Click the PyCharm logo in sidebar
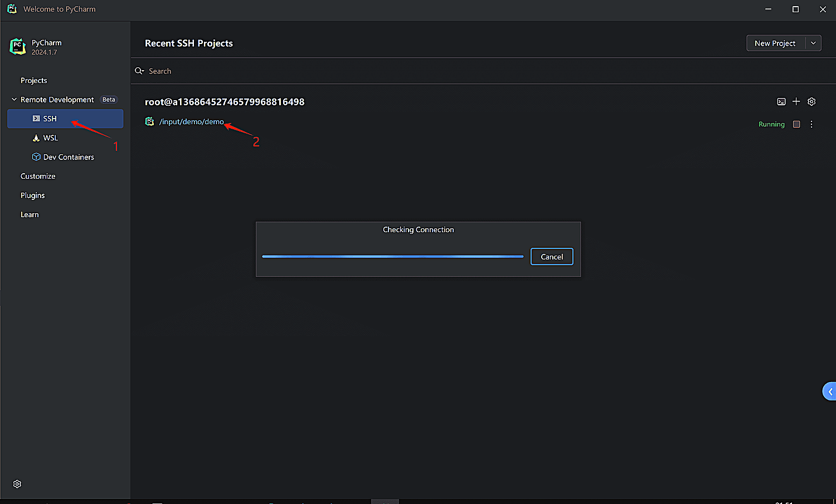 tap(18, 47)
